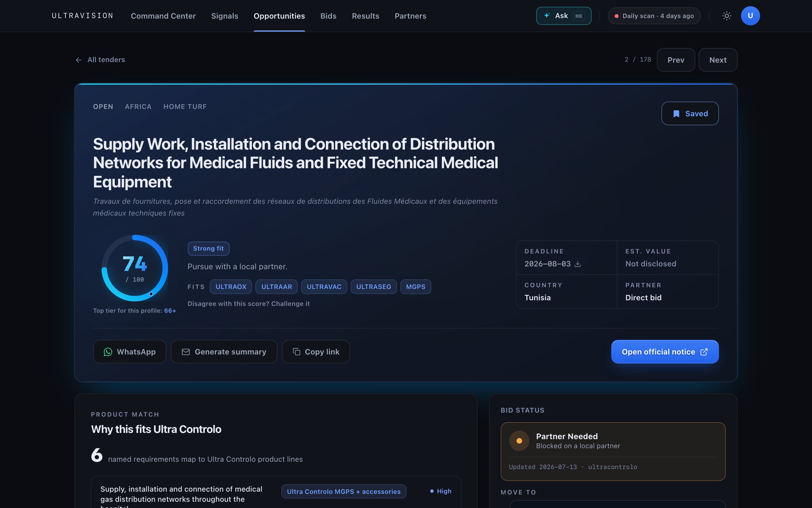Click the tender title heading
The image size is (812, 508).
(295, 163)
